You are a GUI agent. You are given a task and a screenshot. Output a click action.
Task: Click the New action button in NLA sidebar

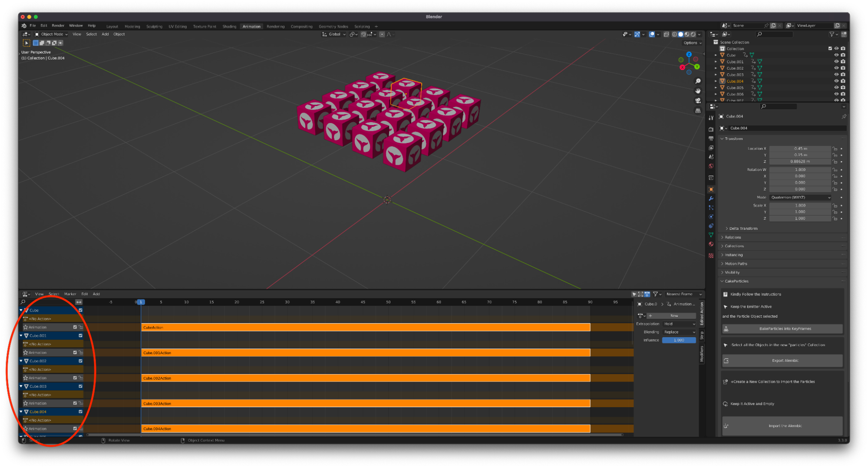coord(671,316)
